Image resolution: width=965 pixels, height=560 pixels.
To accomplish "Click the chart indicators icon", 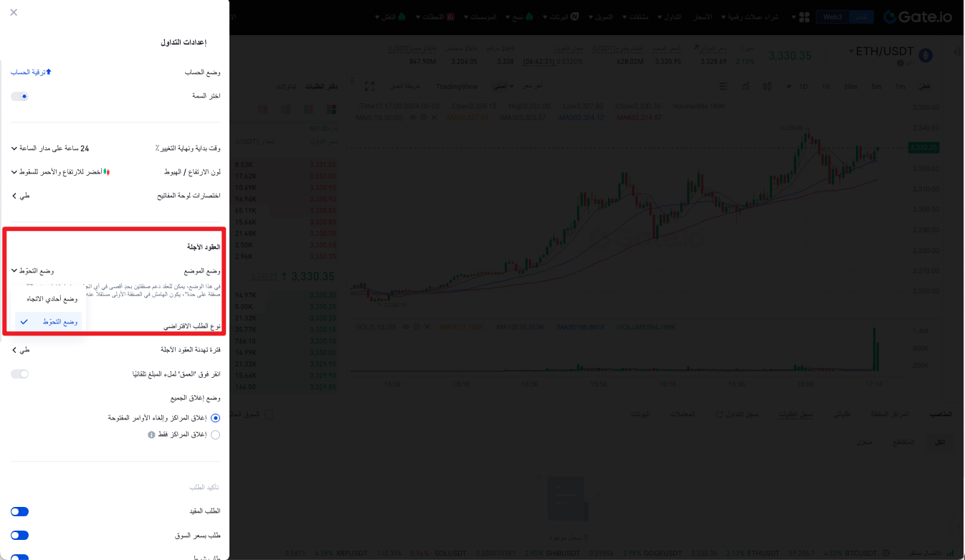I will pyautogui.click(x=746, y=86).
